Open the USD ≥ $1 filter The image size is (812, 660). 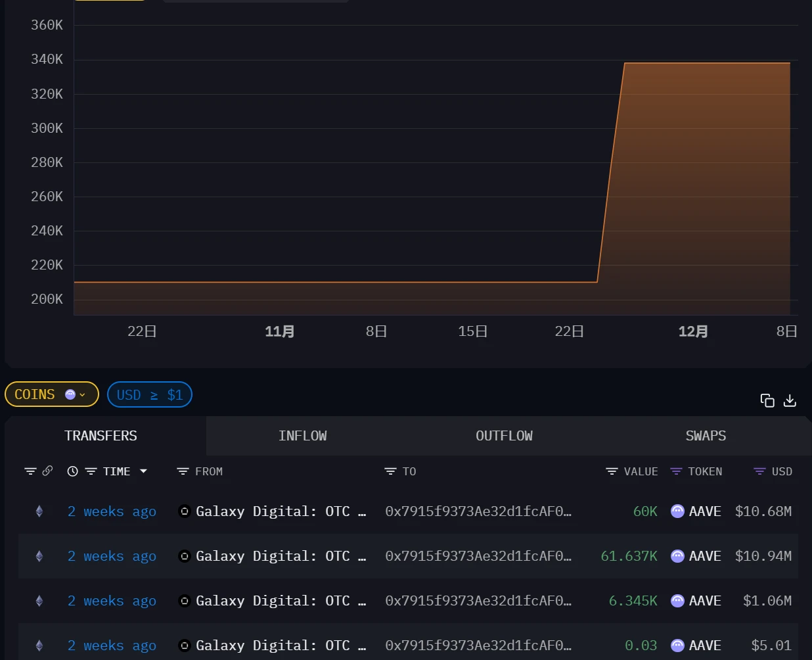(x=150, y=394)
